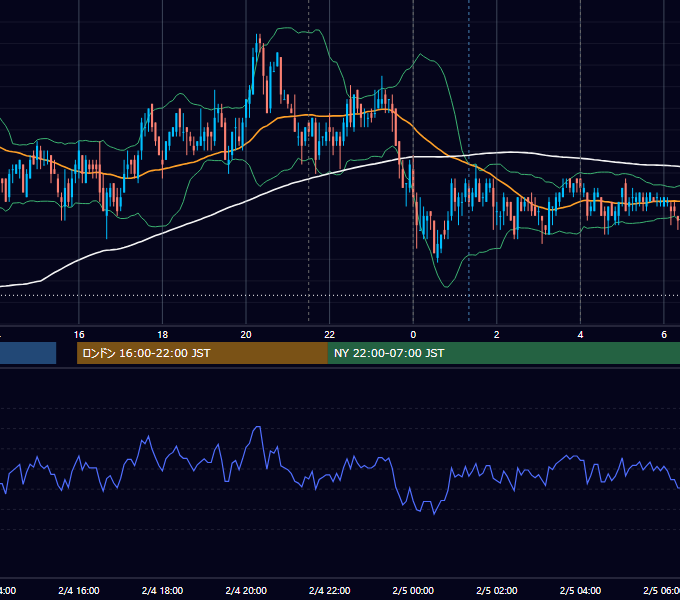Click the "2/5 00:00" label on the lower time axis

[413, 591]
